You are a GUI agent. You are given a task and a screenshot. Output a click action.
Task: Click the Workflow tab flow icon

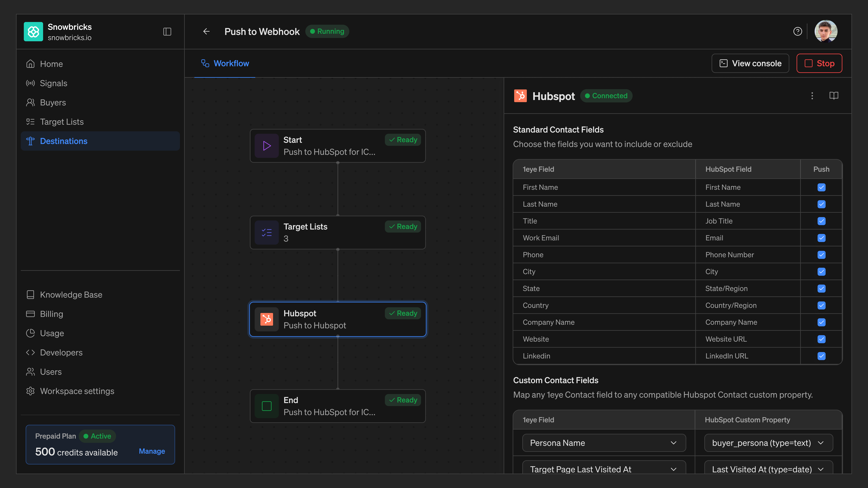click(205, 63)
